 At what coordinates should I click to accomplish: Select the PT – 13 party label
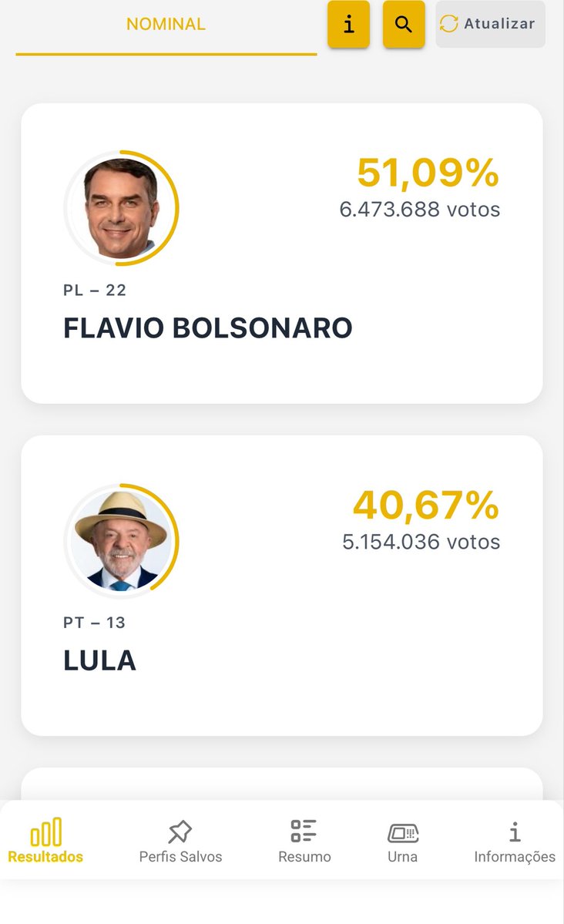click(x=94, y=622)
